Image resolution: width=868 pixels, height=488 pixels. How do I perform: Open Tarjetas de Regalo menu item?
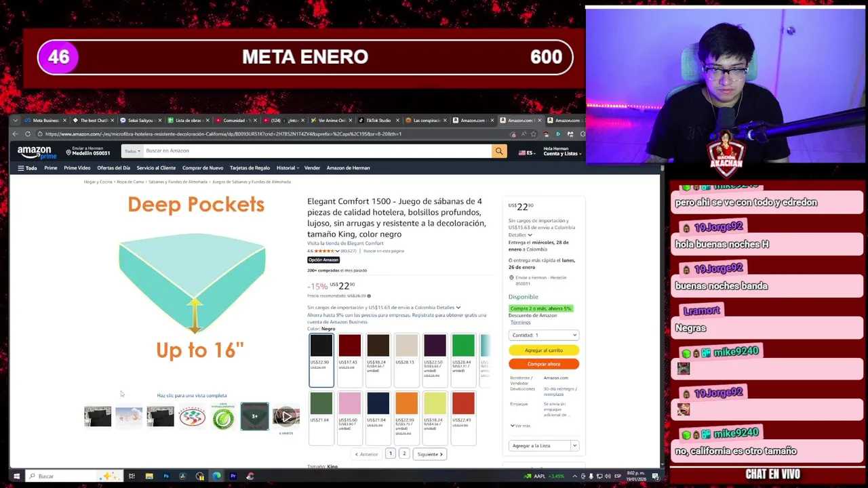(x=250, y=168)
